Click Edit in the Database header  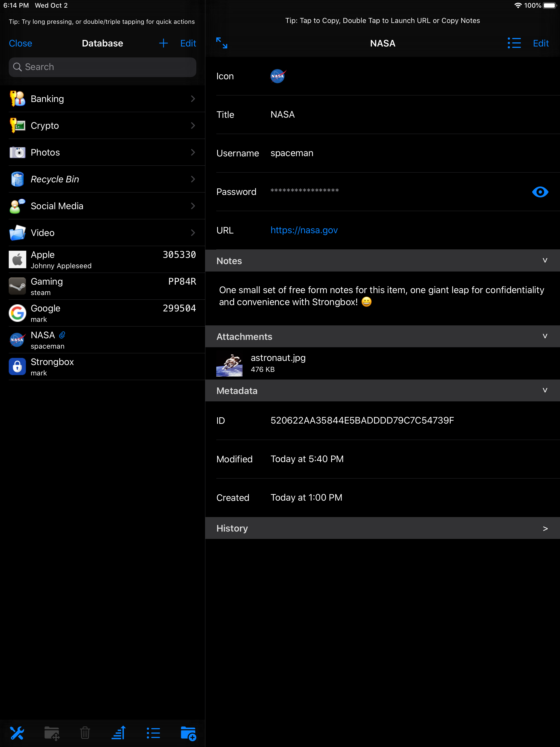[x=188, y=43]
